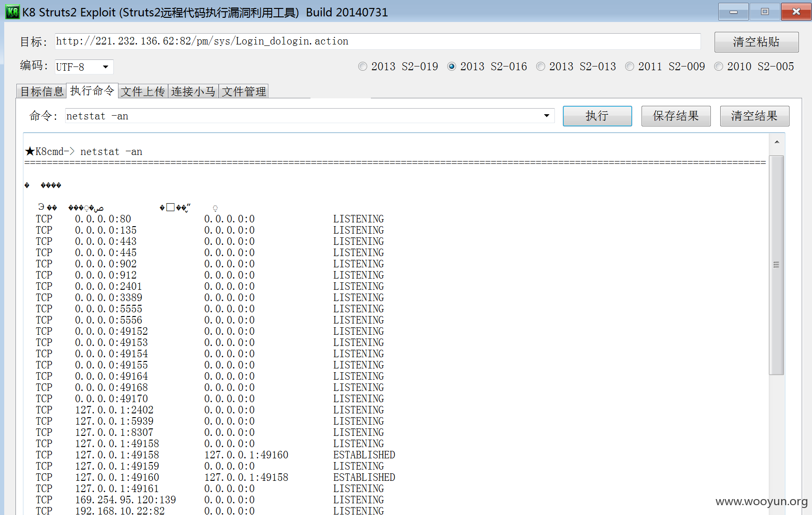
Task: Click the 0.0.0.0:2401 local address entry
Action: pos(109,287)
